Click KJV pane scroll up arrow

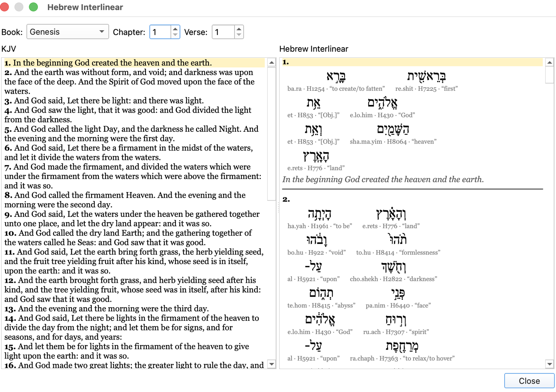coord(272,63)
